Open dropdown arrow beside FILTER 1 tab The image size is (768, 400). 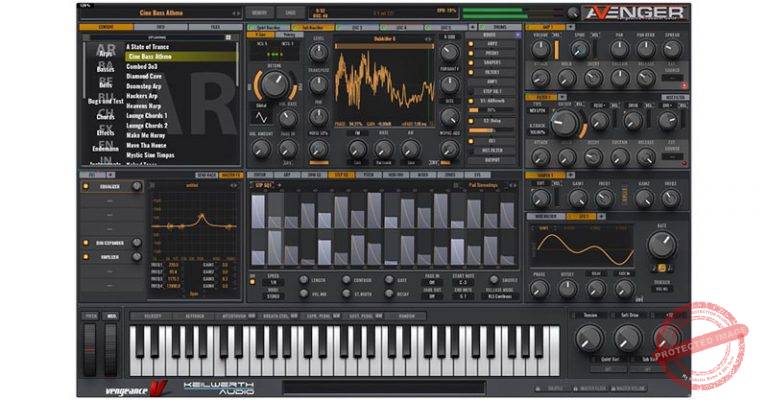click(562, 97)
